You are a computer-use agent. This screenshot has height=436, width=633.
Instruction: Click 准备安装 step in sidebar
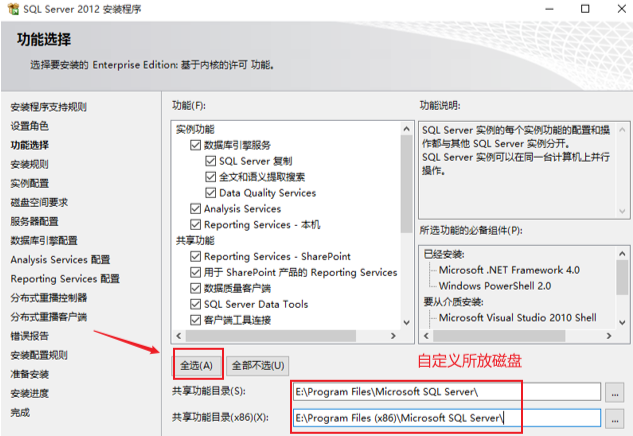[29, 374]
